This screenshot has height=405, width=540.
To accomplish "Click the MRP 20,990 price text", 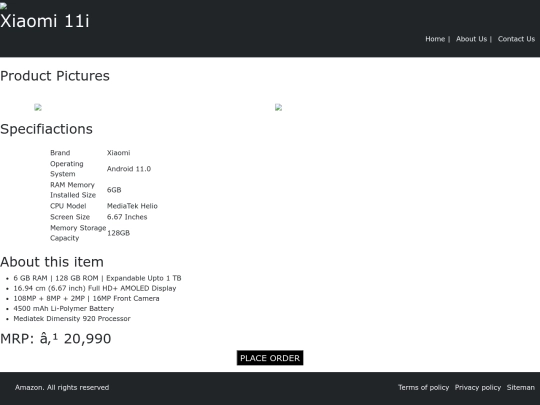I will pyautogui.click(x=56, y=339).
